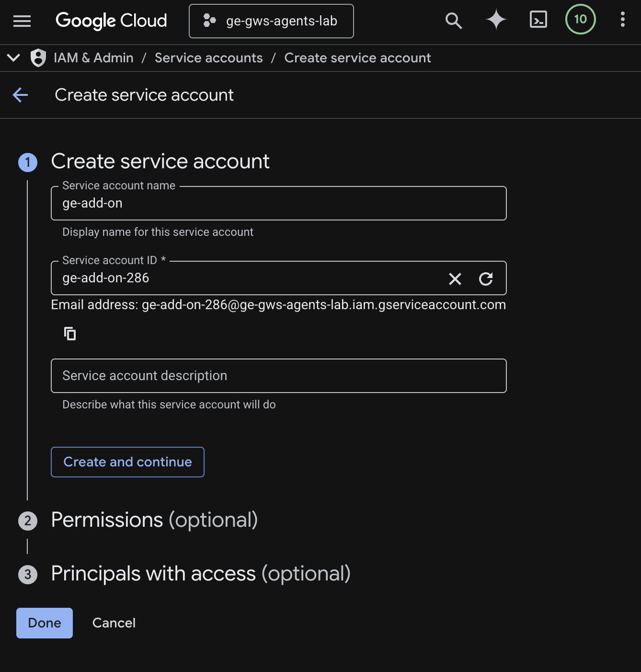The width and height of the screenshot is (641, 672).
Task: Click the back arrow beside page title
Action: coord(21,95)
